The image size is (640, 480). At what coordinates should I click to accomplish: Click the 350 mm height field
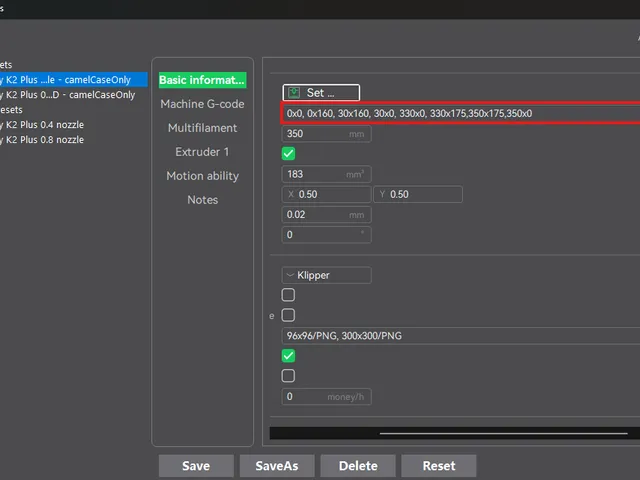326,134
